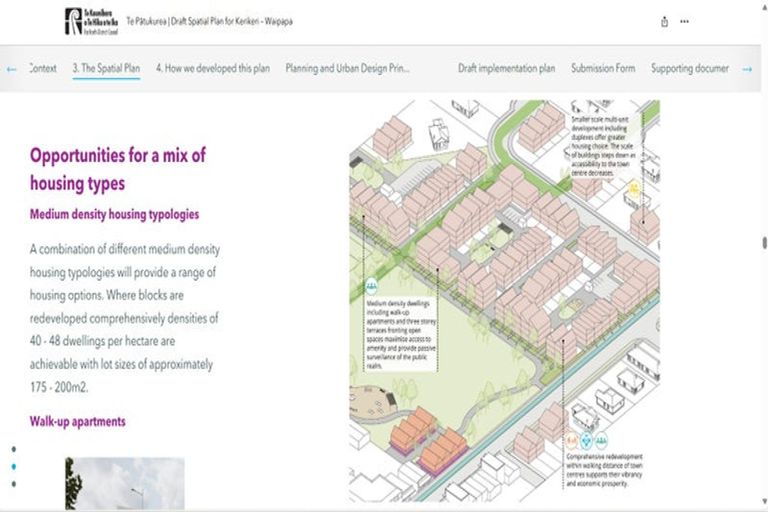The height and width of the screenshot is (512, 768).
Task: Switch to the Context tab
Action: (43, 69)
